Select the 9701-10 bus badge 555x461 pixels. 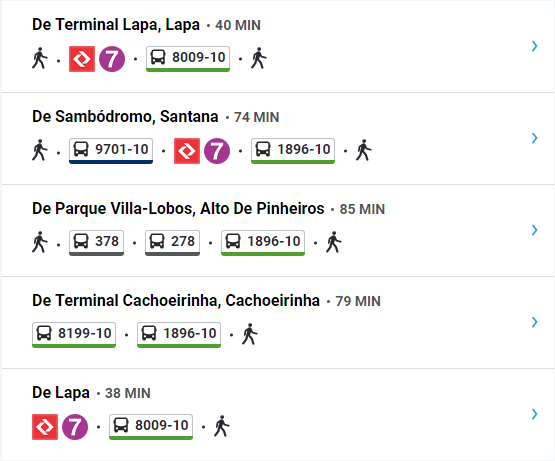pos(111,151)
